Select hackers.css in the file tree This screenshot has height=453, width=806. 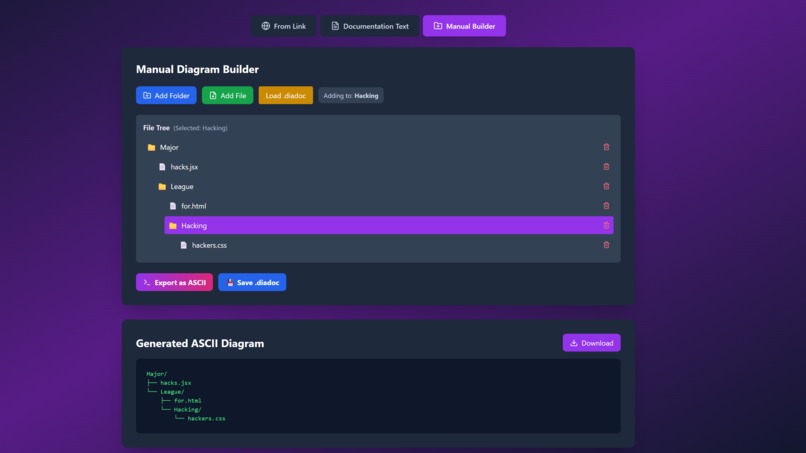tap(394, 245)
